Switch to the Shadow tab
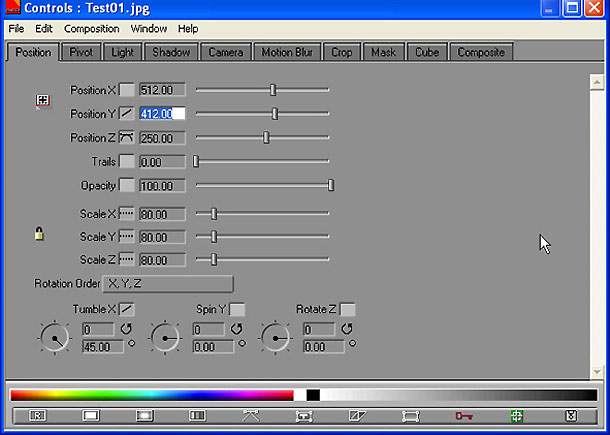The image size is (610, 435). 171,52
